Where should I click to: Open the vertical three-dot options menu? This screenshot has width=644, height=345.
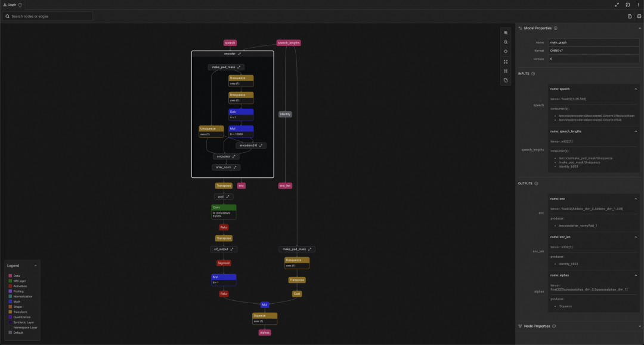click(x=639, y=5)
